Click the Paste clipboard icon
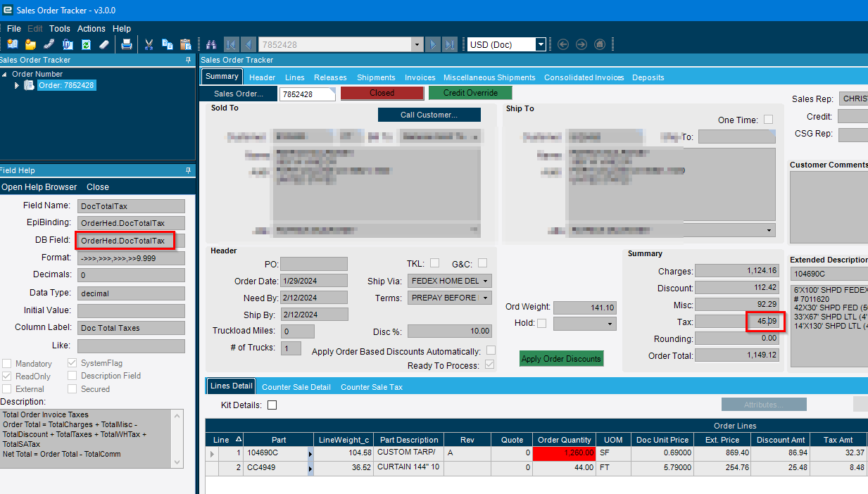The image size is (868, 494). pos(186,44)
